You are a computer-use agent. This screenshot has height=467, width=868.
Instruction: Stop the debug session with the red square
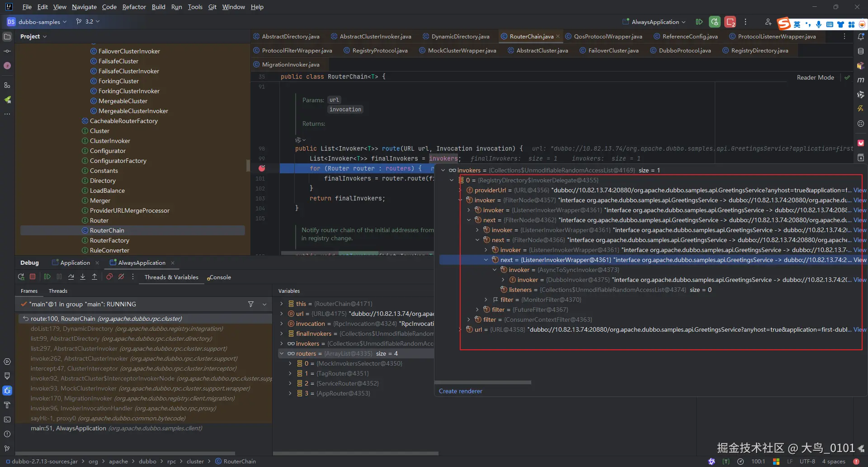coord(33,277)
